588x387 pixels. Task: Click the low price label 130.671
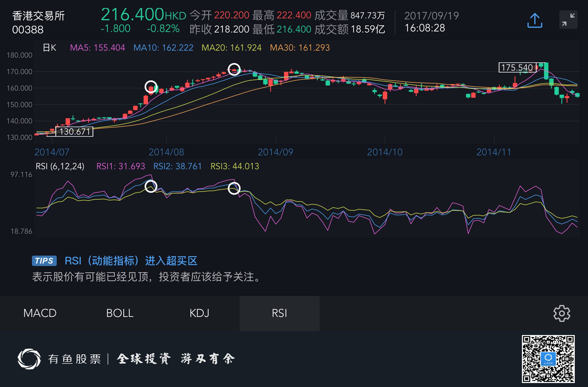pyautogui.click(x=75, y=132)
